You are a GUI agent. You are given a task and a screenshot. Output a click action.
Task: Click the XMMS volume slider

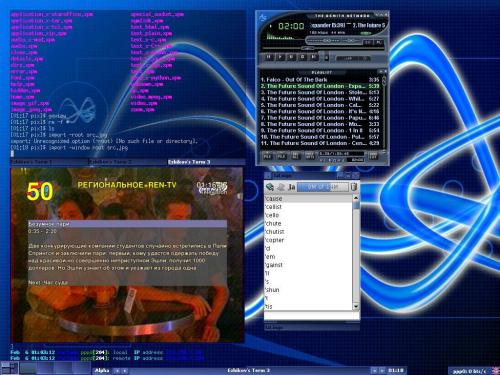click(323, 41)
